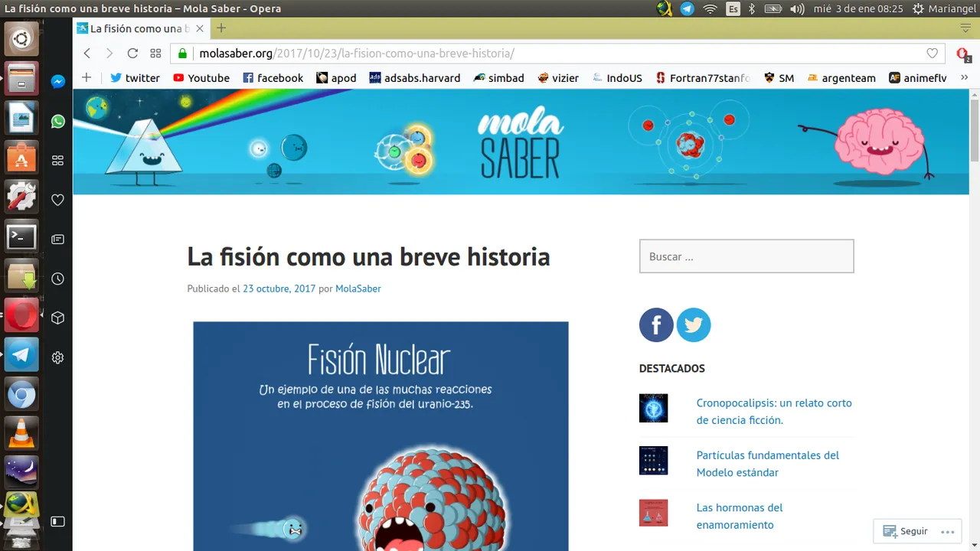Open the Bluetooth indicator menu
The height and width of the screenshot is (551, 980).
point(752,9)
